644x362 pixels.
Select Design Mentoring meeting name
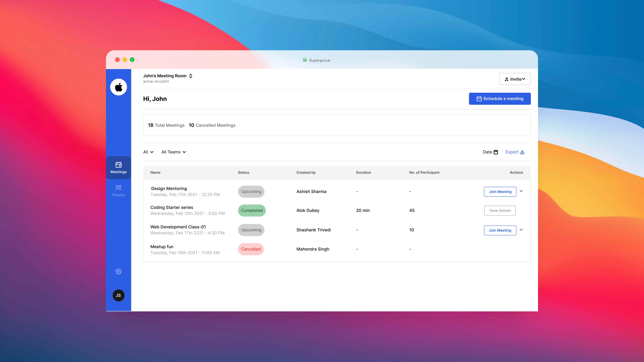[169, 189]
